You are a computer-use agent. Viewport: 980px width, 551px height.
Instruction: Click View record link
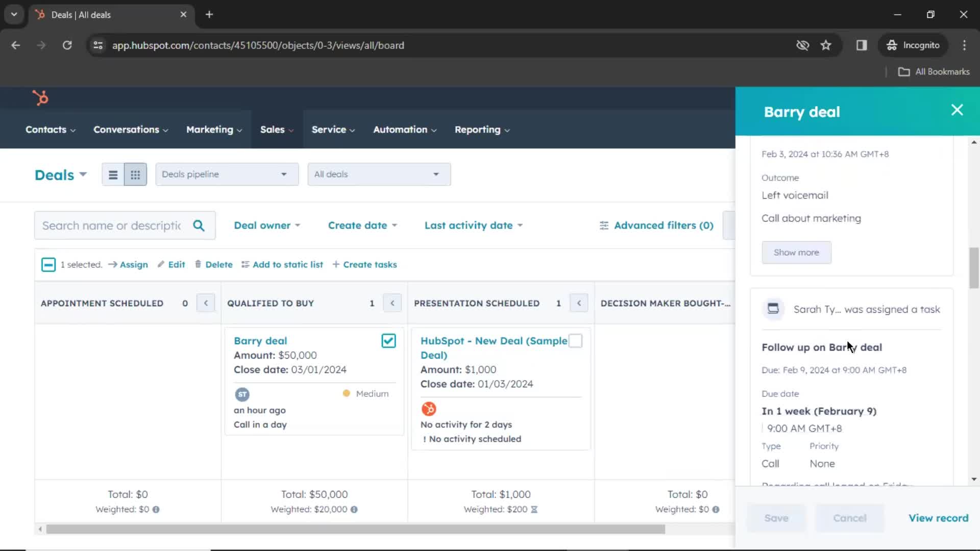pyautogui.click(x=938, y=518)
